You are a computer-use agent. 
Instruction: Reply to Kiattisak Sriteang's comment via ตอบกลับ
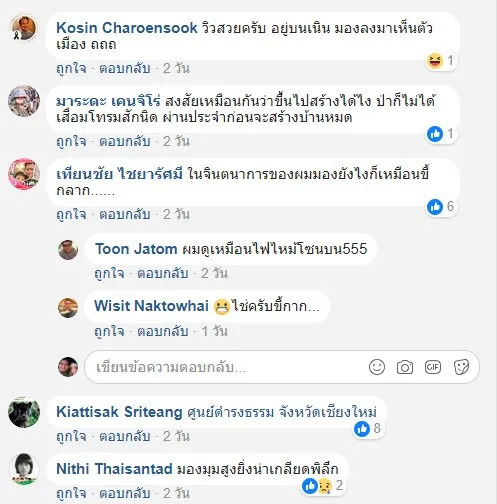tap(125, 436)
